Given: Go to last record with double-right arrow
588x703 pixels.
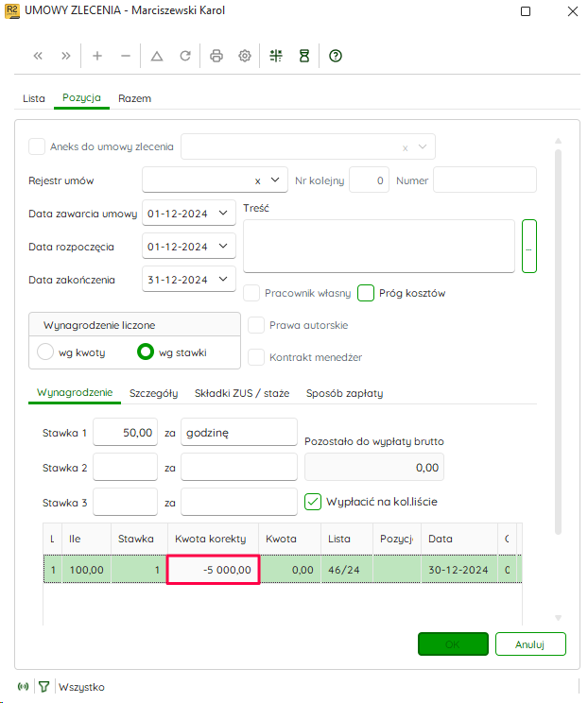Looking at the screenshot, I should coord(66,56).
